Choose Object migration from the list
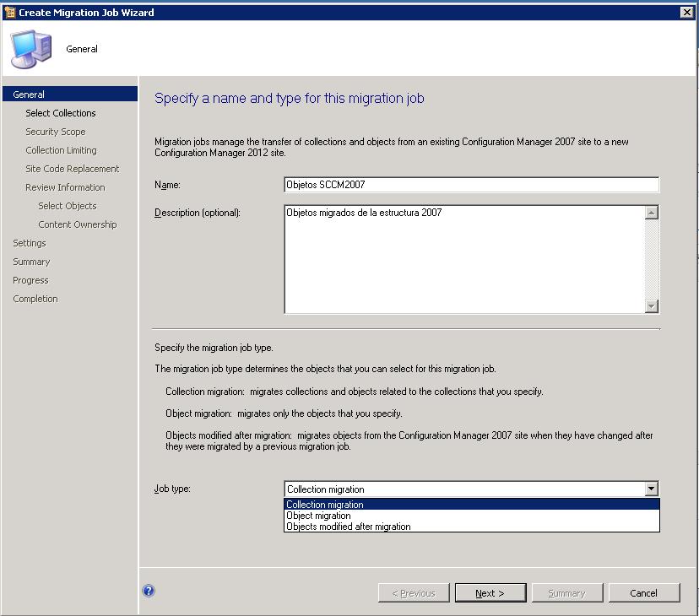Screen dimensions: 699x616 472,516
